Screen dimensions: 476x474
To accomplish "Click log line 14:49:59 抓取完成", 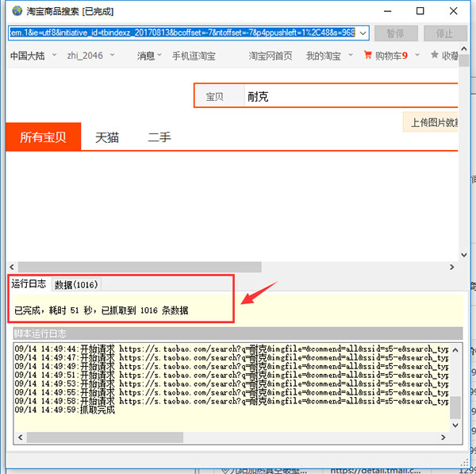I will [x=65, y=410].
